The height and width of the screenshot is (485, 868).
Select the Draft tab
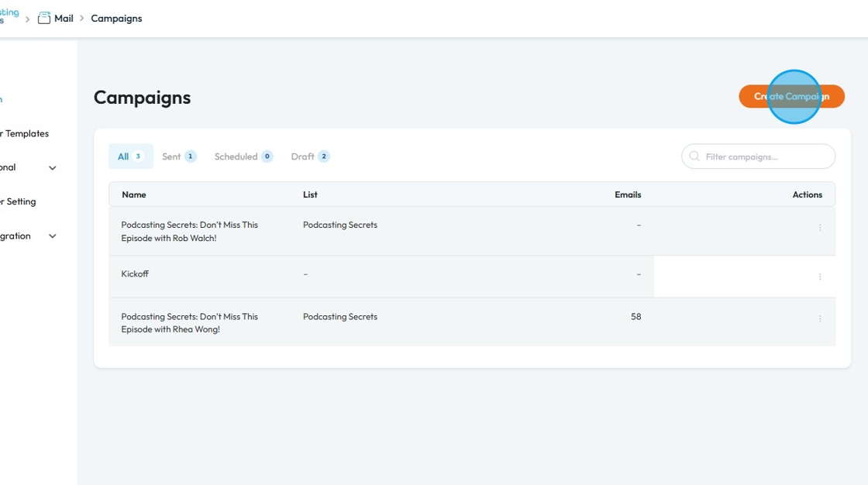(310, 157)
